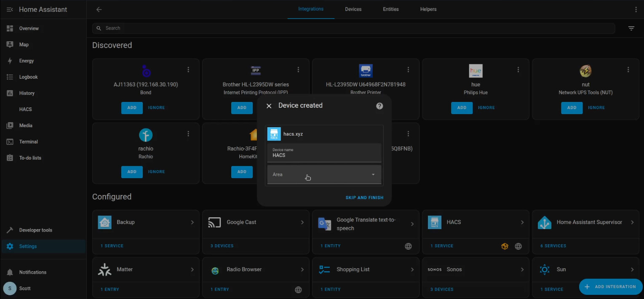644x299 pixels.
Task: Open the 3 Devices link under Sonos
Action: (442, 290)
